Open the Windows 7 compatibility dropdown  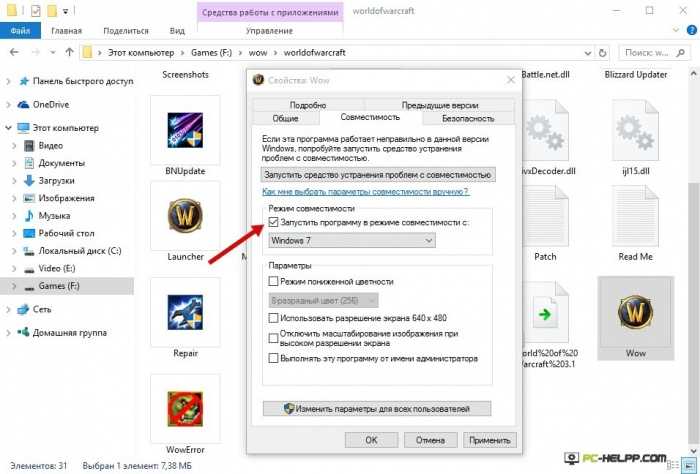point(352,241)
